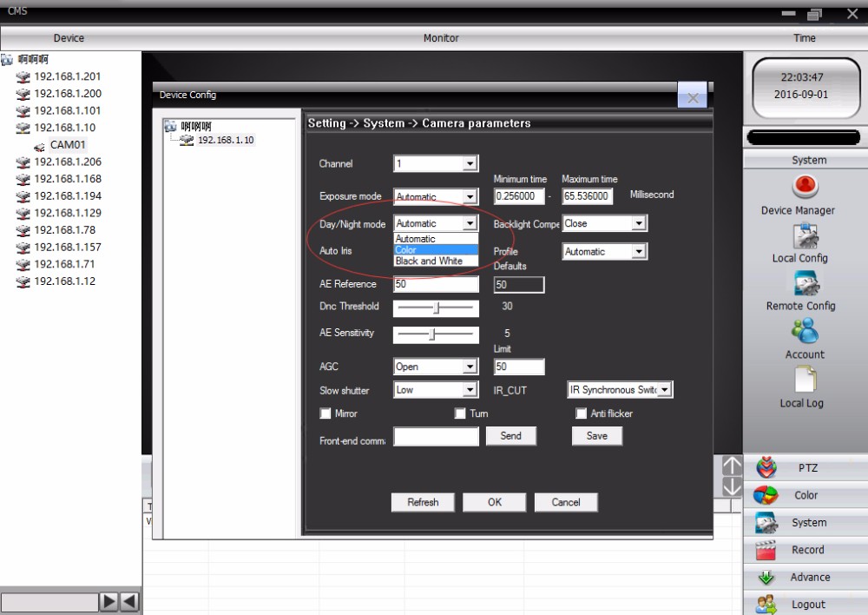The width and height of the screenshot is (868, 615).
Task: Open Remote Config icon
Action: click(806, 284)
